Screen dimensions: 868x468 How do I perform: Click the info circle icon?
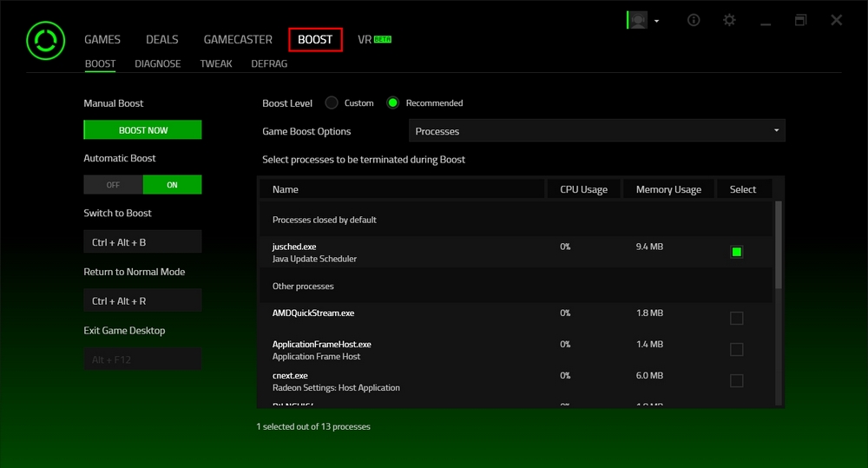pos(694,20)
